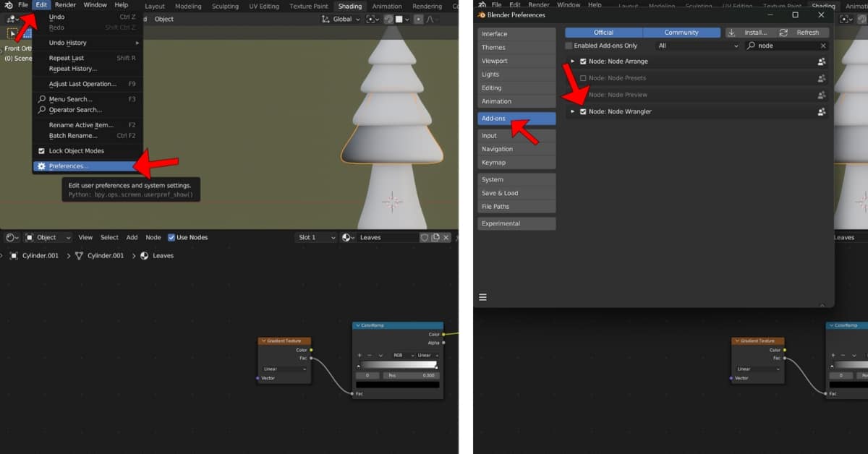
Task: Toggle the Community add-ons filter
Action: coord(681,33)
